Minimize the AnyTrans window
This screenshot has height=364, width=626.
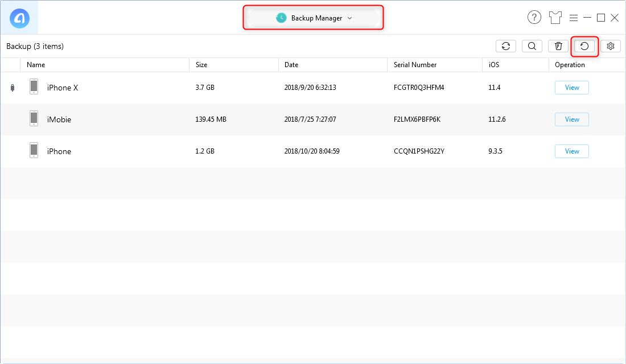[587, 18]
